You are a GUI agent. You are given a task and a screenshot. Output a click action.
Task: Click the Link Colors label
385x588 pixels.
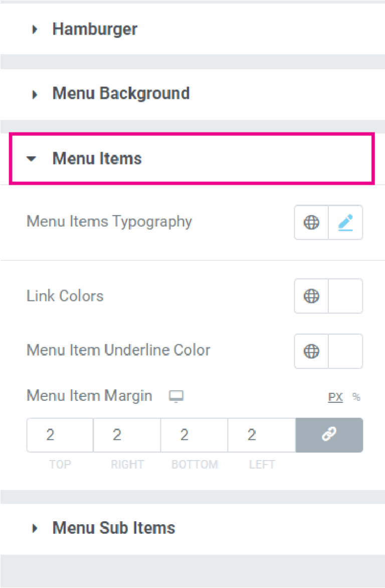click(65, 296)
